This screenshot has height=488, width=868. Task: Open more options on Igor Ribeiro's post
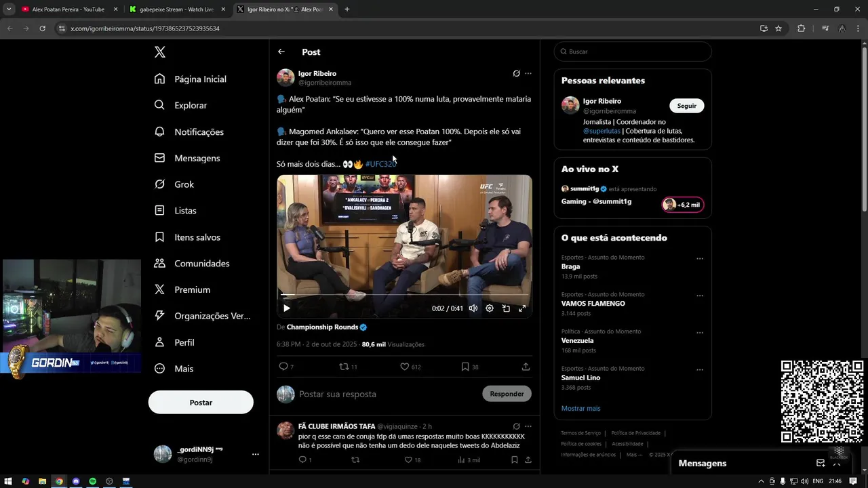tap(528, 73)
